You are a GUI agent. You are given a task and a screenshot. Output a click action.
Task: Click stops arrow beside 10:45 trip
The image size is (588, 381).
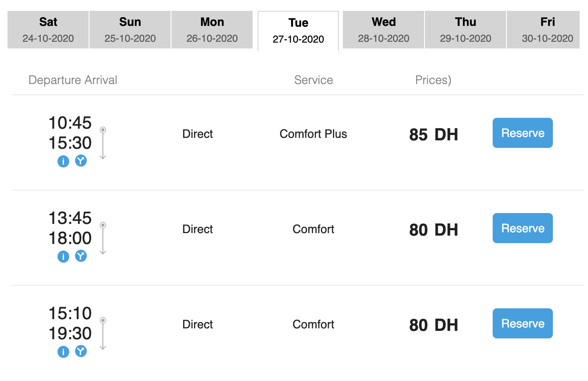(x=103, y=143)
